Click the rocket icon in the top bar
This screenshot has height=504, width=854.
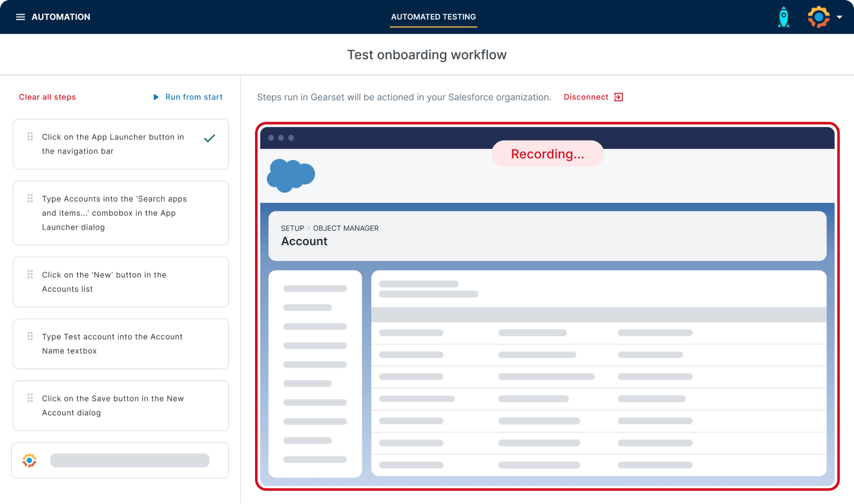tap(783, 17)
